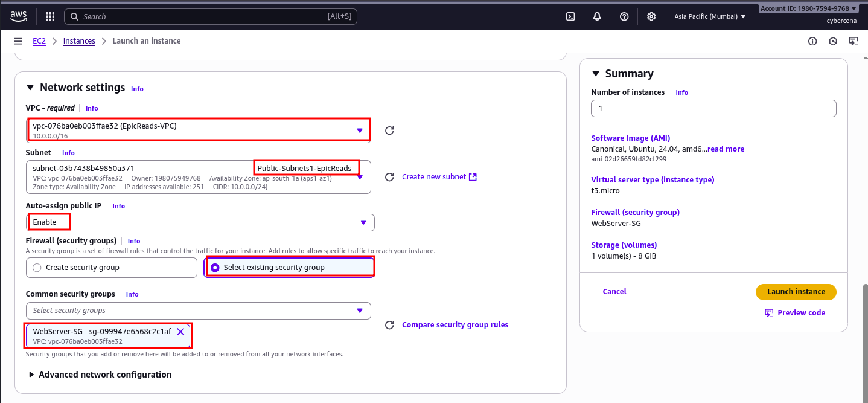868x403 pixels.
Task: Click the Cancel button
Action: tap(614, 292)
